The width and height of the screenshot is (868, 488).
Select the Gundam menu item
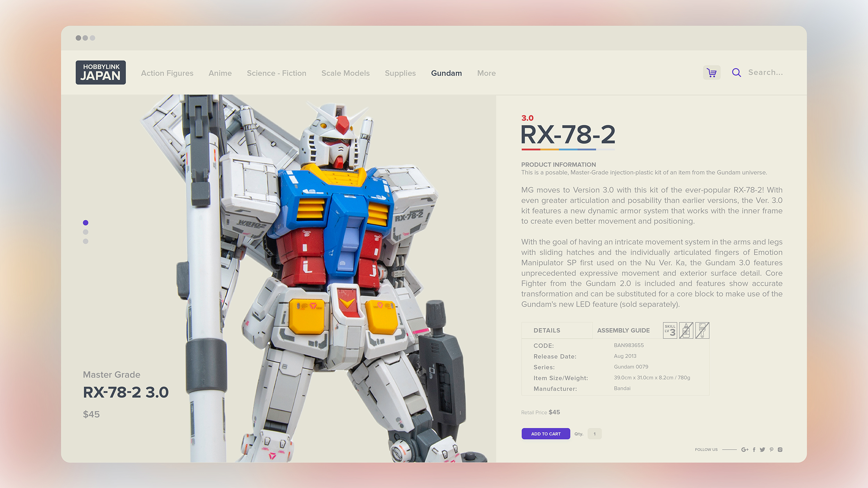coord(446,73)
